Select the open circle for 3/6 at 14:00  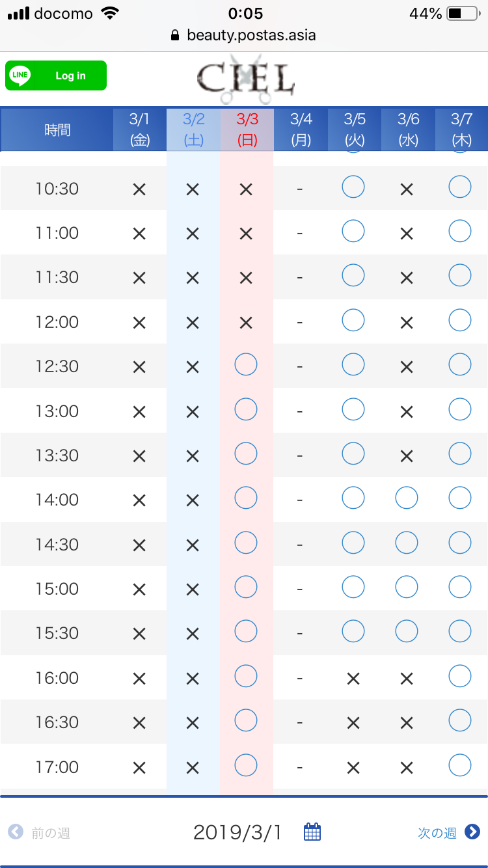click(407, 498)
